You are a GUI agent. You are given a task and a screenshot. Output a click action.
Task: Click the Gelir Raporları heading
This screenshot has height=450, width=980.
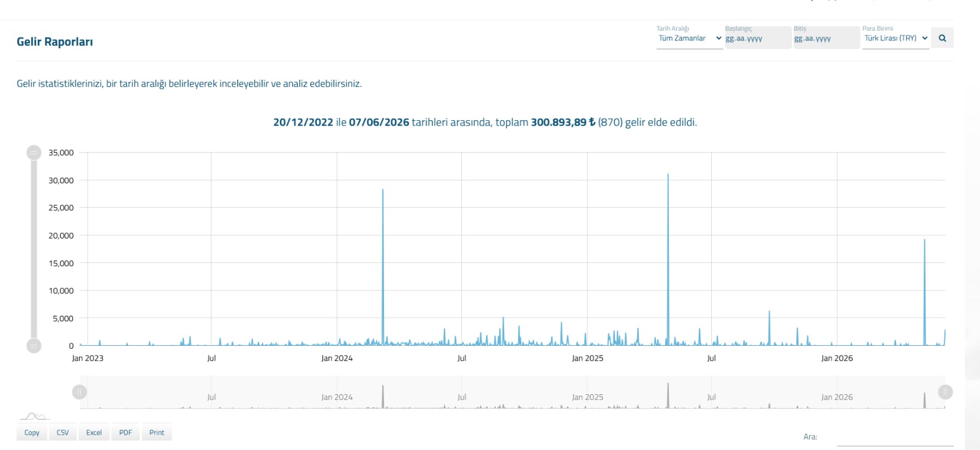coord(55,42)
